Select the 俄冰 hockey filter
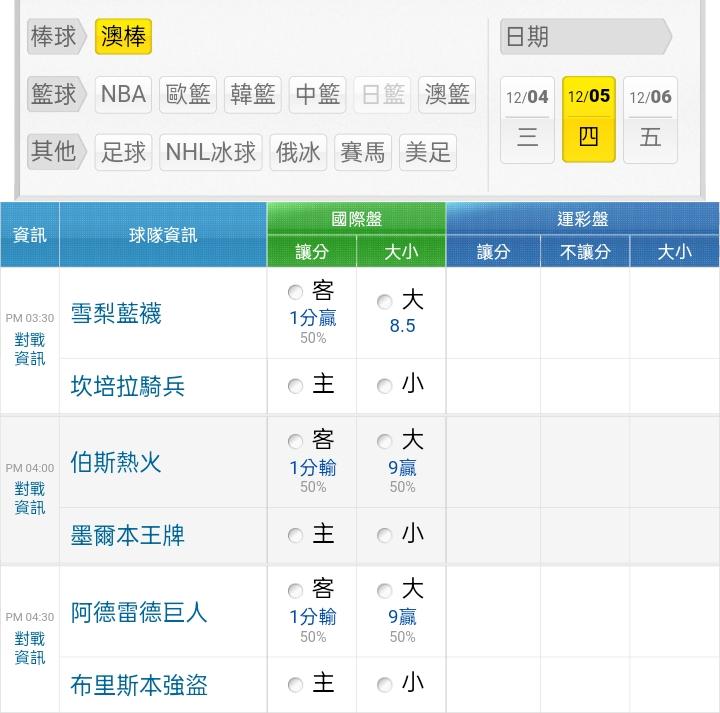720x713 pixels. (x=298, y=152)
